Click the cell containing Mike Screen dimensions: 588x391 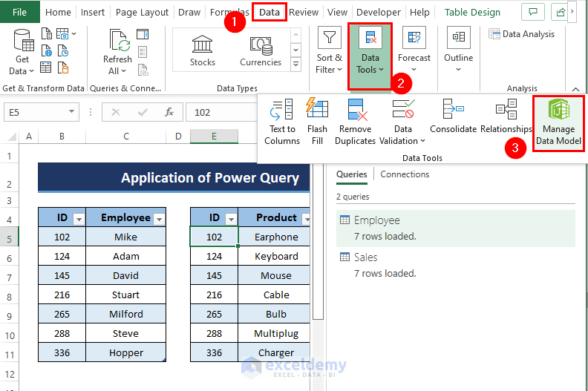[125, 237]
